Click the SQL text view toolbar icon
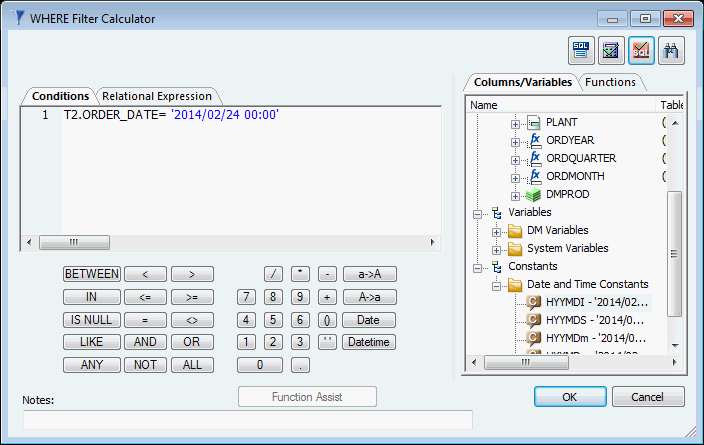The width and height of the screenshot is (704, 445). tap(581, 50)
